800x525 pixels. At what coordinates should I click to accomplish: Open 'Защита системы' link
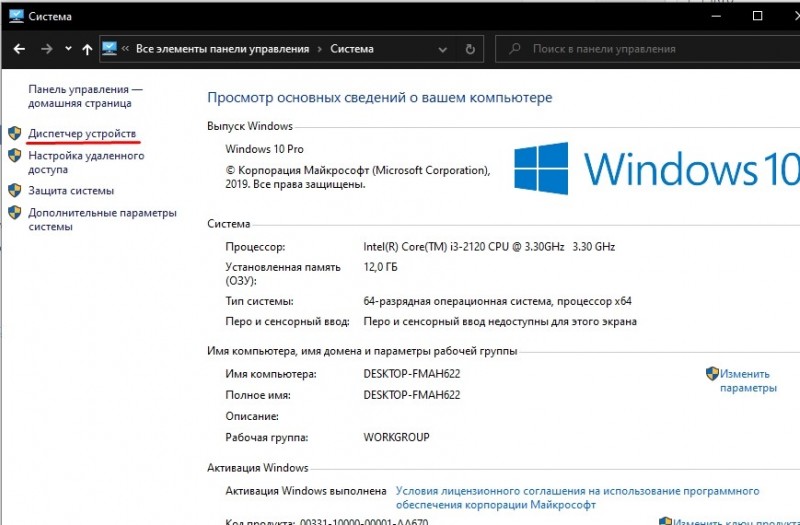[71, 191]
